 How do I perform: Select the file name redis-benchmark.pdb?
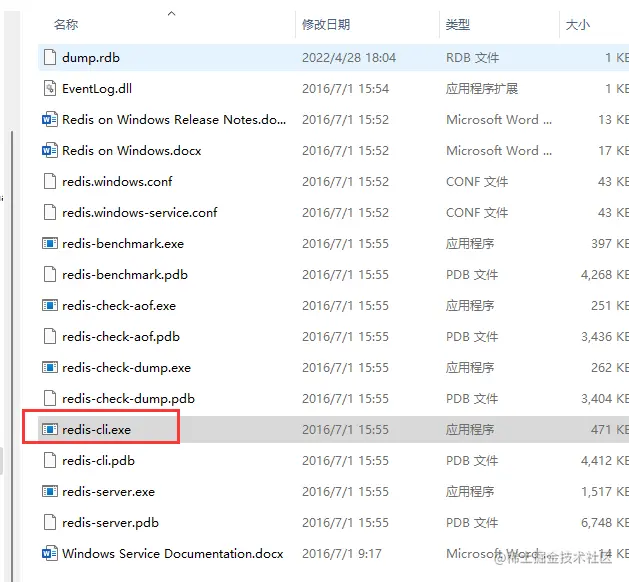(x=125, y=275)
